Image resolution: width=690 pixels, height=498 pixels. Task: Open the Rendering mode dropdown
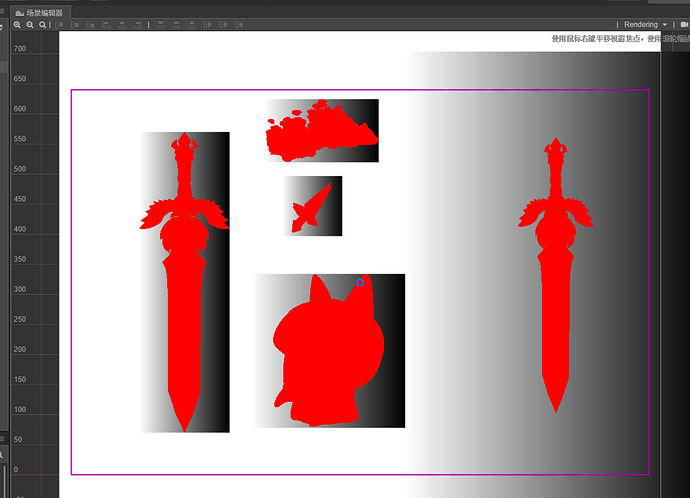point(646,25)
